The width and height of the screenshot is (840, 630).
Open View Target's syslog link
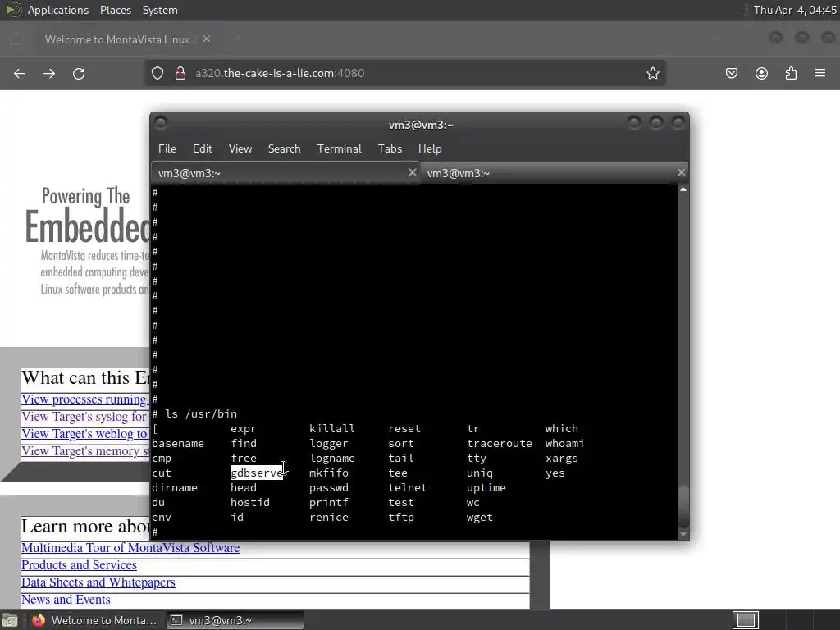point(84,416)
